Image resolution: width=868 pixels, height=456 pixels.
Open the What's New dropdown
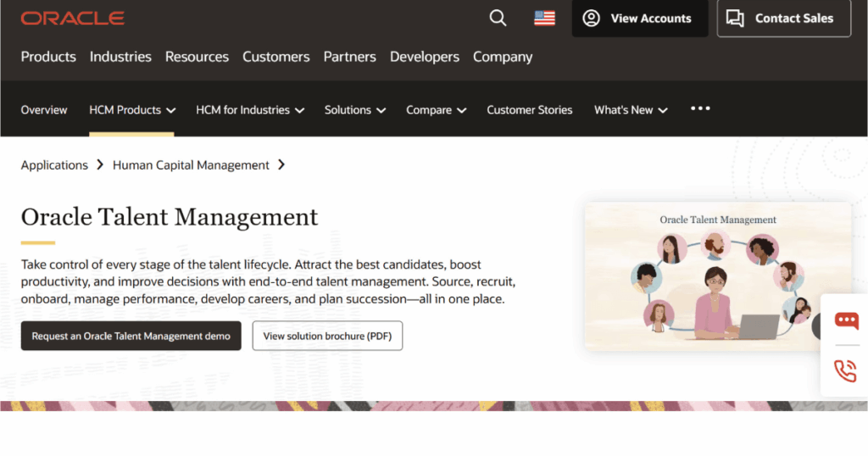coord(631,110)
